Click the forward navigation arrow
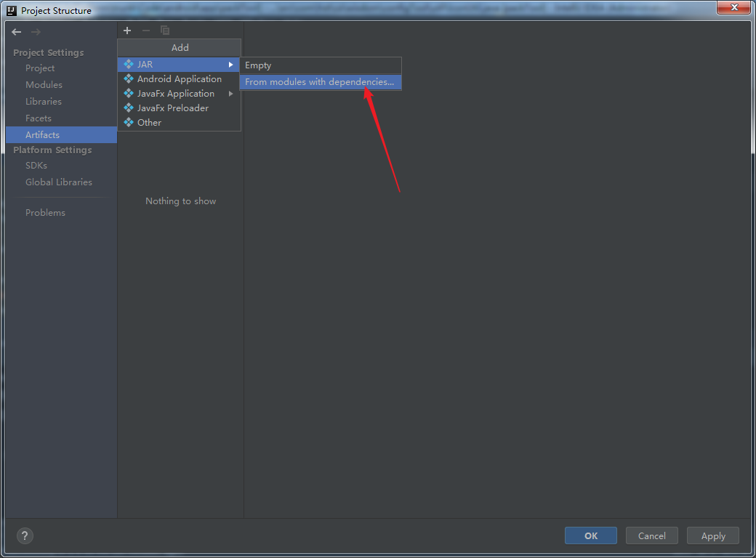Image resolution: width=756 pixels, height=558 pixels. coord(36,32)
